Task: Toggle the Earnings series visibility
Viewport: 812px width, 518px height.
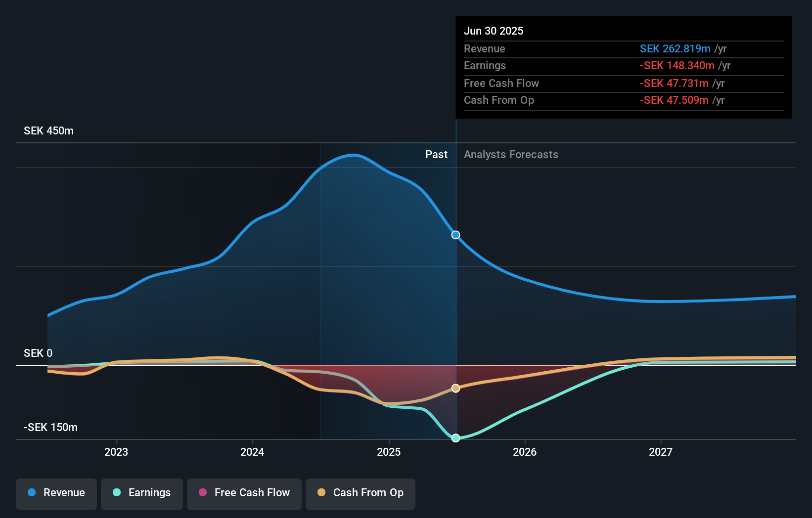Action: click(142, 493)
